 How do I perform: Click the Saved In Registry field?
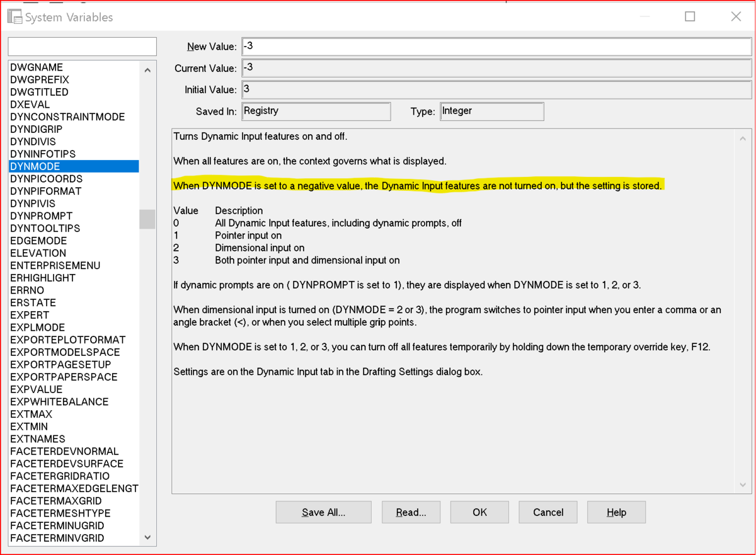tap(316, 112)
